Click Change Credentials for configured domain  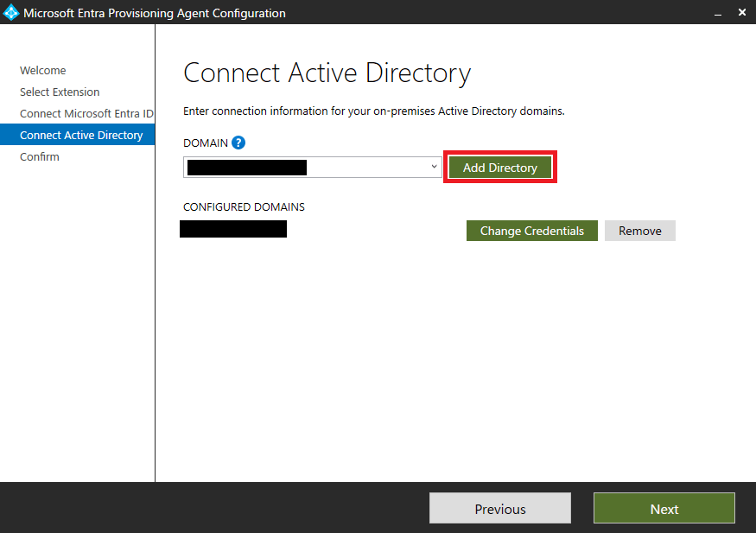tap(532, 231)
